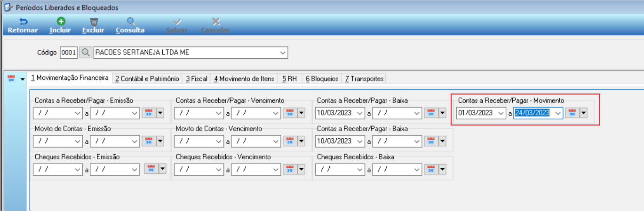Open start date picker in Cheques Recebidos - Emissão
This screenshot has height=211, width=644.
coord(78,169)
